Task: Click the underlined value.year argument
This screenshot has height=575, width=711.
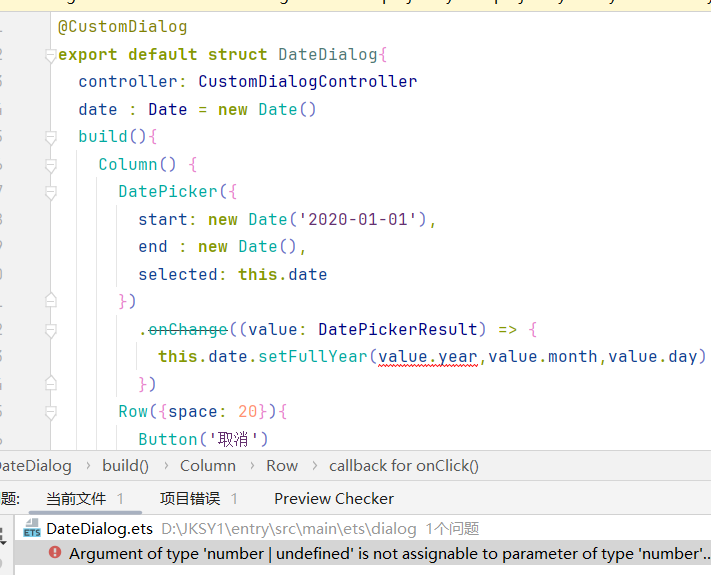Action: [x=428, y=357]
